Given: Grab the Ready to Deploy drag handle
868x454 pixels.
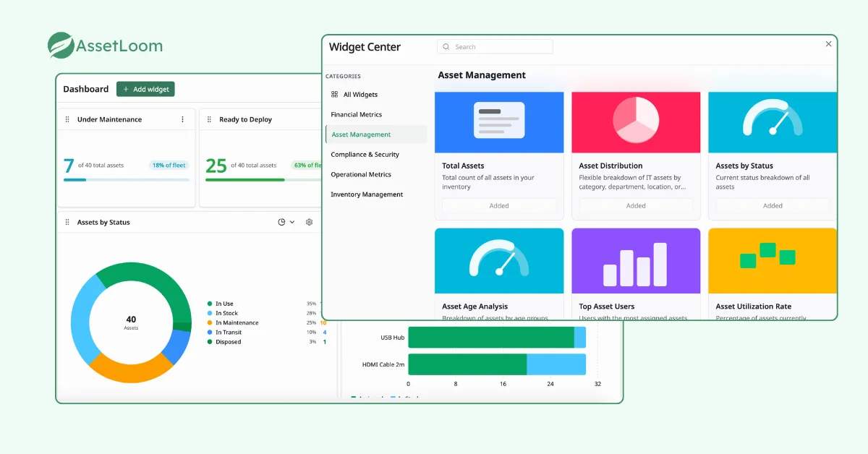Looking at the screenshot, I should [x=210, y=119].
